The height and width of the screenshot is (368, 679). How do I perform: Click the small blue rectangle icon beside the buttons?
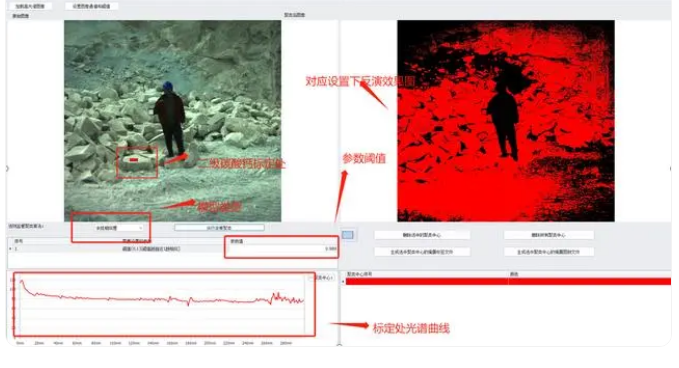[348, 235]
